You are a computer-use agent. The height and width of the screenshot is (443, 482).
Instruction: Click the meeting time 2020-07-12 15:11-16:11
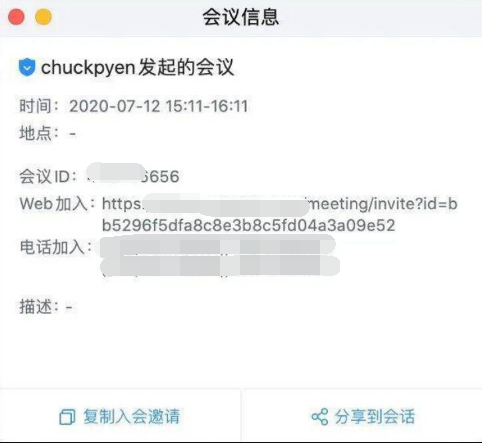pos(159,106)
